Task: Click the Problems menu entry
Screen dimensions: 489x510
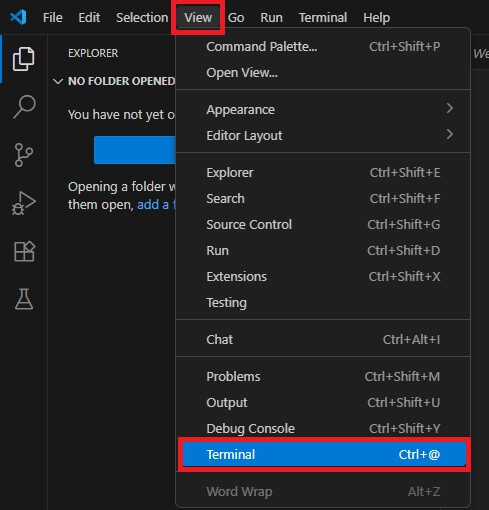Action: (323, 376)
